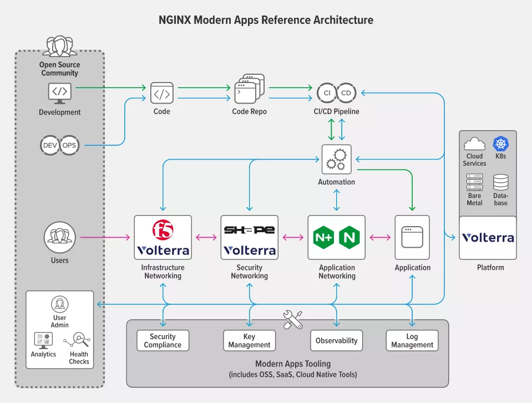Click the Volterra logo under F5
This screenshot has width=532, height=404.
tap(163, 250)
